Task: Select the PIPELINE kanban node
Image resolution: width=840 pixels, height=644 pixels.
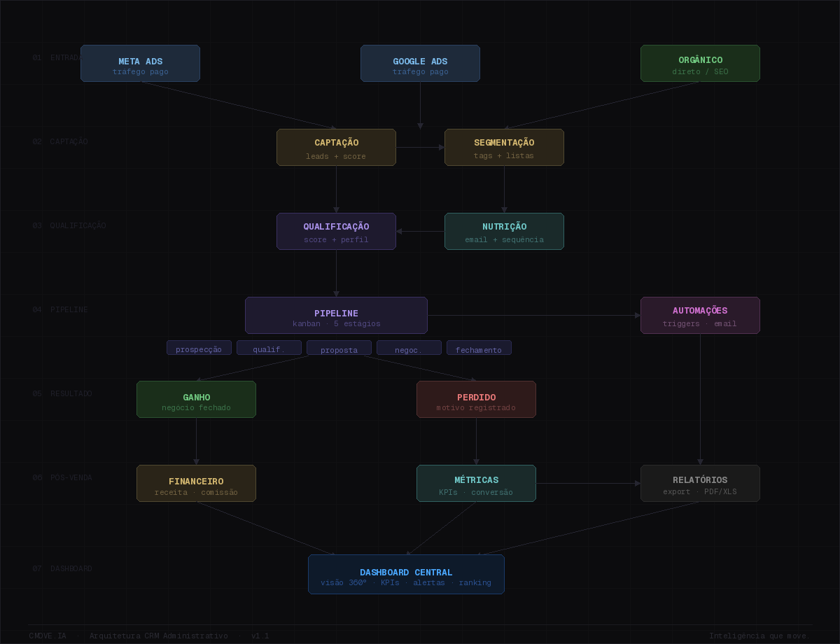Action: tap(336, 316)
